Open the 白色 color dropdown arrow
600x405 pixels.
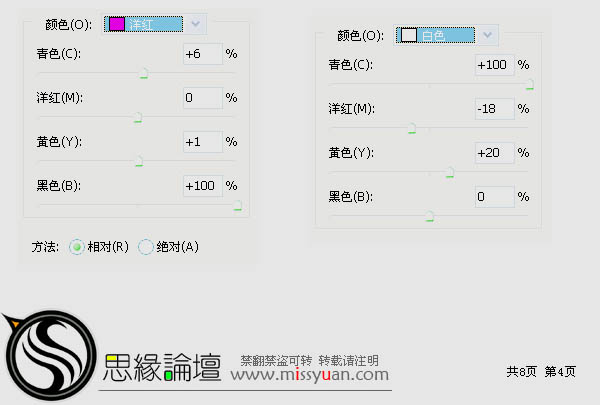click(x=487, y=35)
